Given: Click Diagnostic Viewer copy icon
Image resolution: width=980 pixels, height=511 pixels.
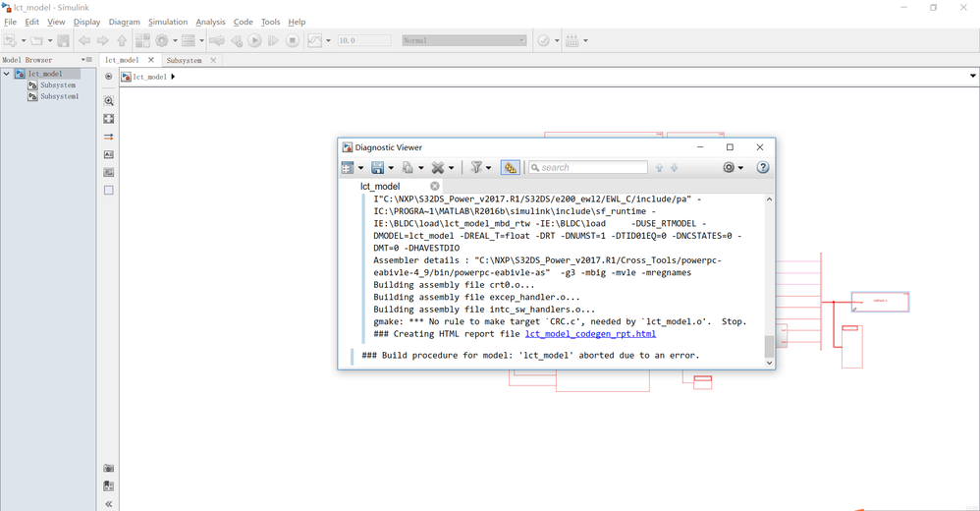Looking at the screenshot, I should tap(408, 168).
